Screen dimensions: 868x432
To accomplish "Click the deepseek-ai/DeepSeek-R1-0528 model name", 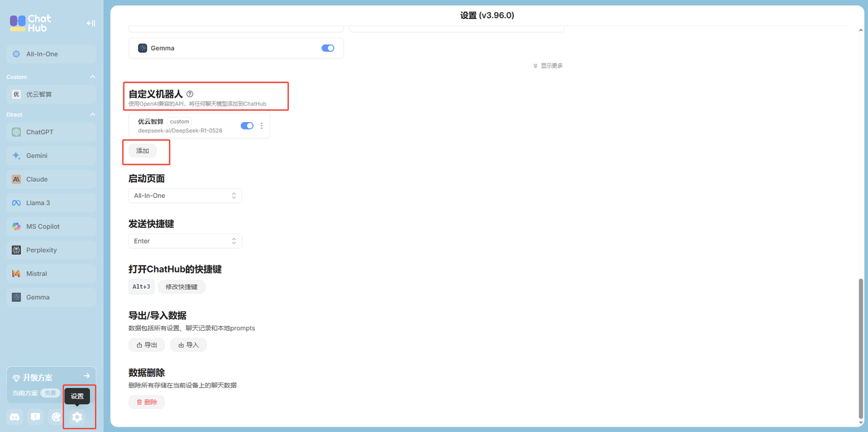I will (x=180, y=130).
